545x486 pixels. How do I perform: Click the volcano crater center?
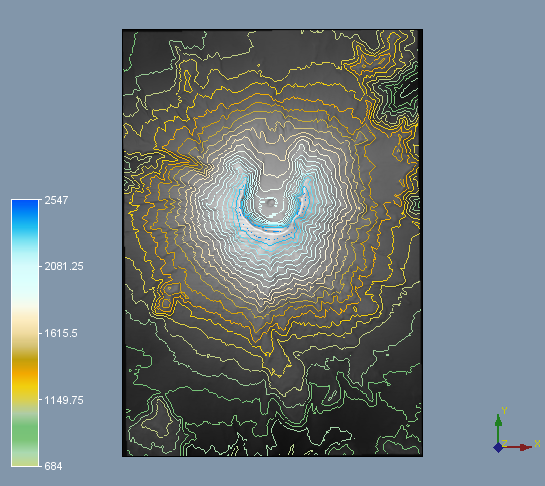pos(269,203)
